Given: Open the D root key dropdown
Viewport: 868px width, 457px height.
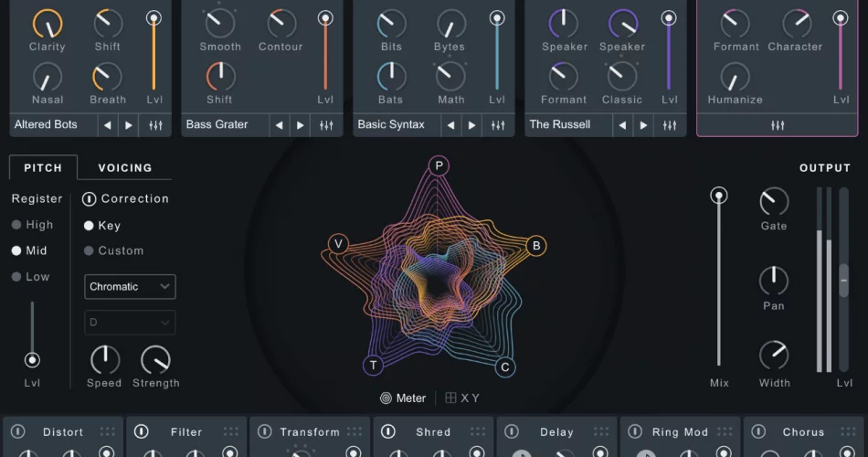Looking at the screenshot, I should coord(130,323).
